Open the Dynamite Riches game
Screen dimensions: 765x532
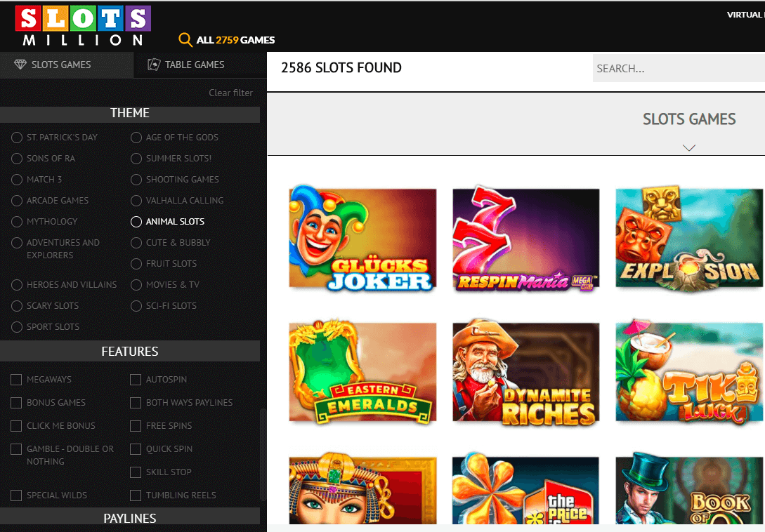coord(526,372)
